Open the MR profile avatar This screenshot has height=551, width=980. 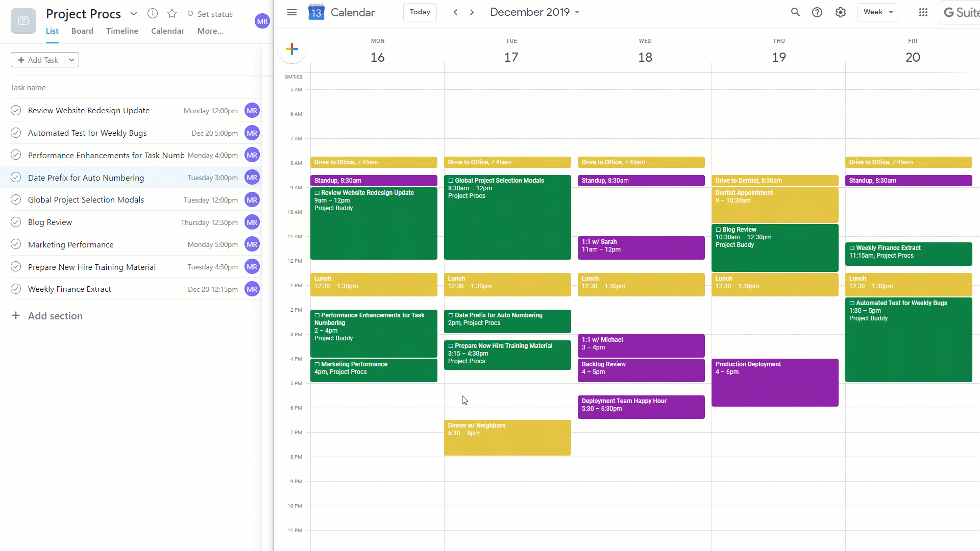(262, 21)
